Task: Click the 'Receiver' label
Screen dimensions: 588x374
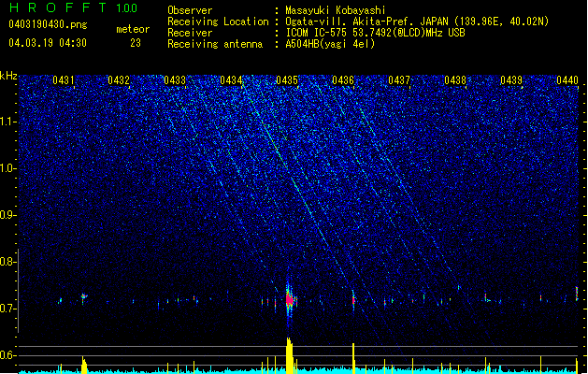Action: pyautogui.click(x=190, y=33)
